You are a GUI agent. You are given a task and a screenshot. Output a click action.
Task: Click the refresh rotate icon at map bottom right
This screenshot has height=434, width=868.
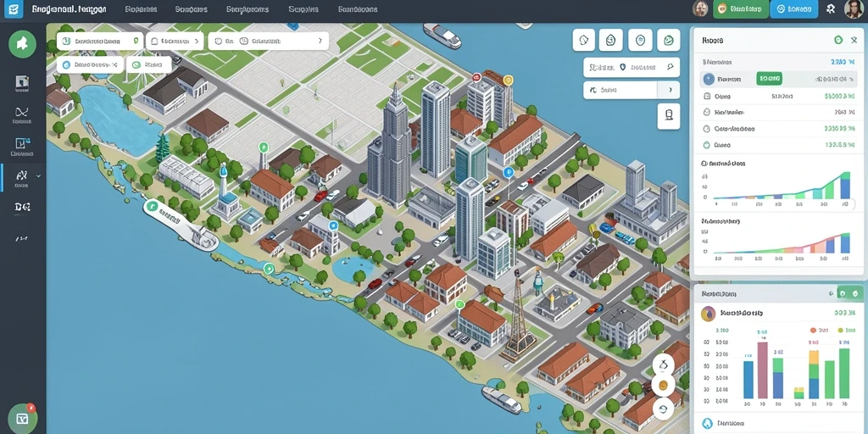click(x=663, y=409)
